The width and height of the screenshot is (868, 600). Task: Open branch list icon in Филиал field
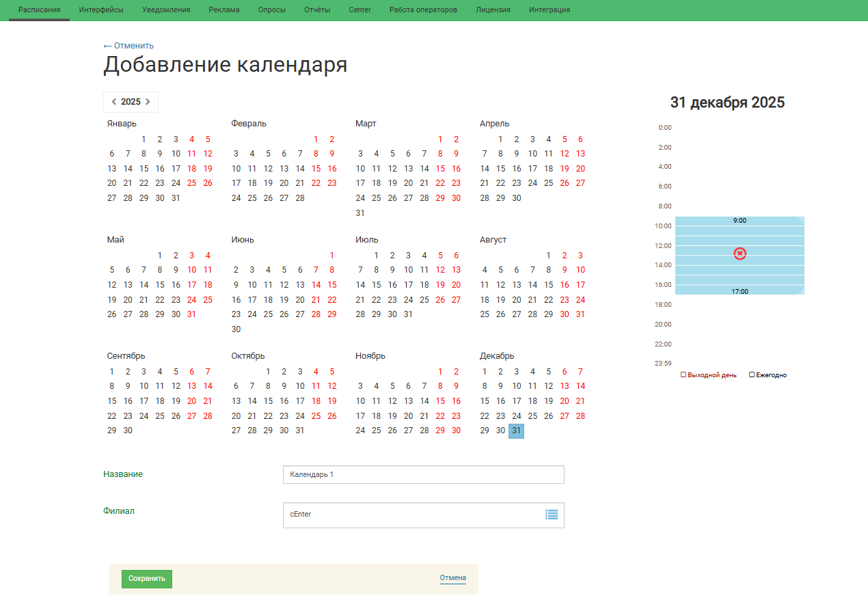point(552,515)
